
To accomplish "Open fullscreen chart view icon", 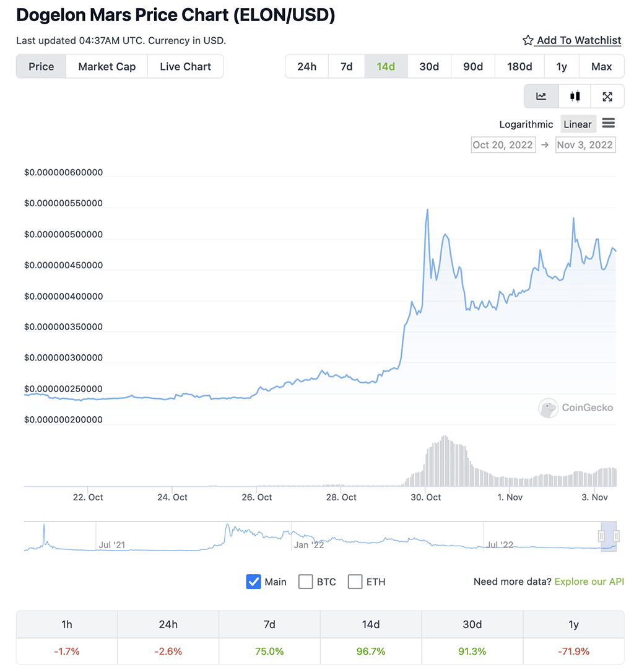I will pos(607,97).
